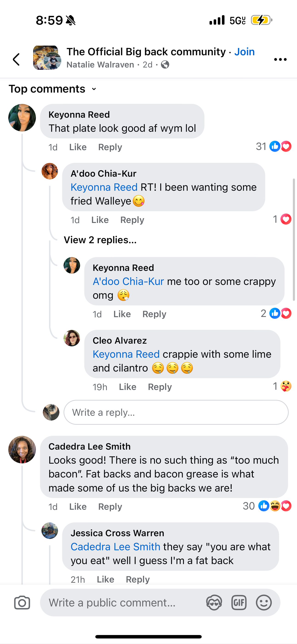Open the blue Cadedra Lee Smith mention link
This screenshot has width=297, height=644.
coord(116,547)
